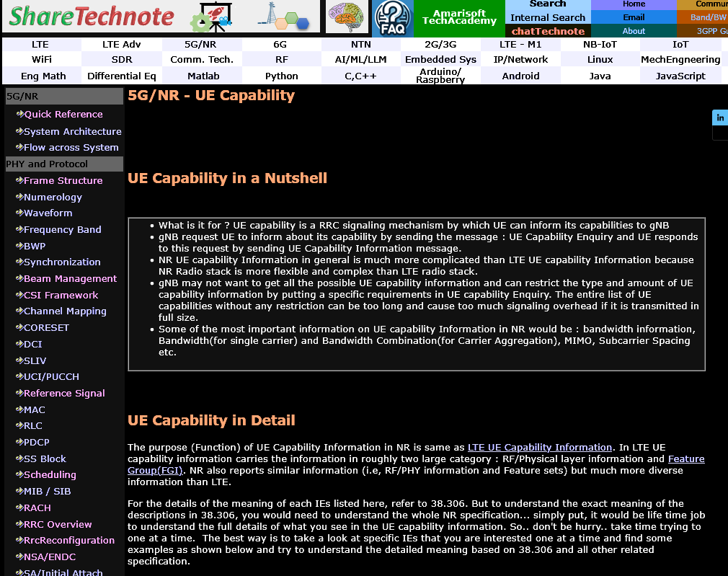Open Waveform sidebar link
The width and height of the screenshot is (728, 576).
[x=48, y=213]
